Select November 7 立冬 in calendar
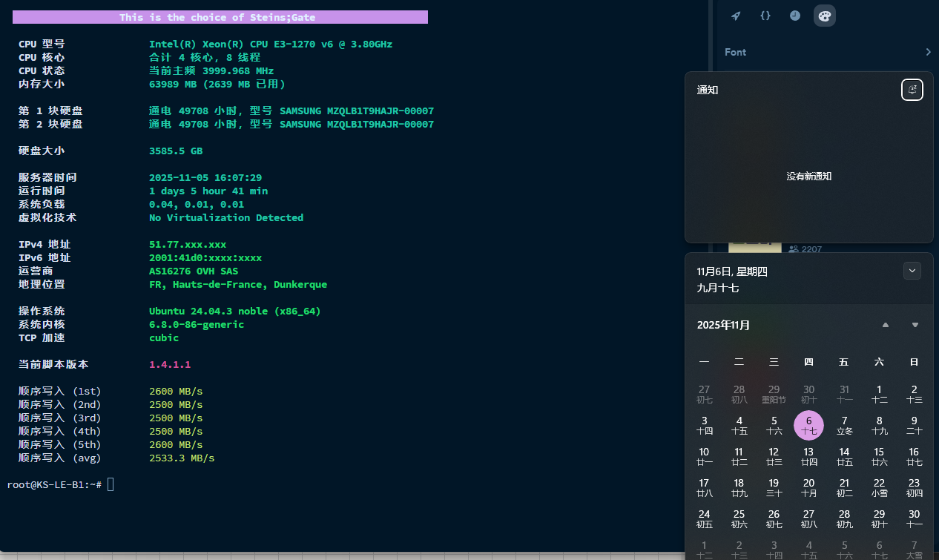Viewport: 939px width, 560px height. (844, 425)
